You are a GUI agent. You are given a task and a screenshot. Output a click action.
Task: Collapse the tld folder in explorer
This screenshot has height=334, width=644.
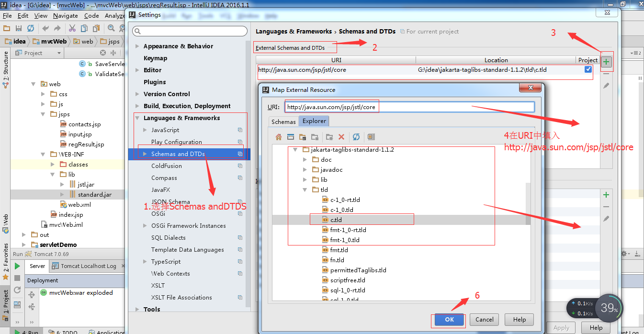[305, 190]
